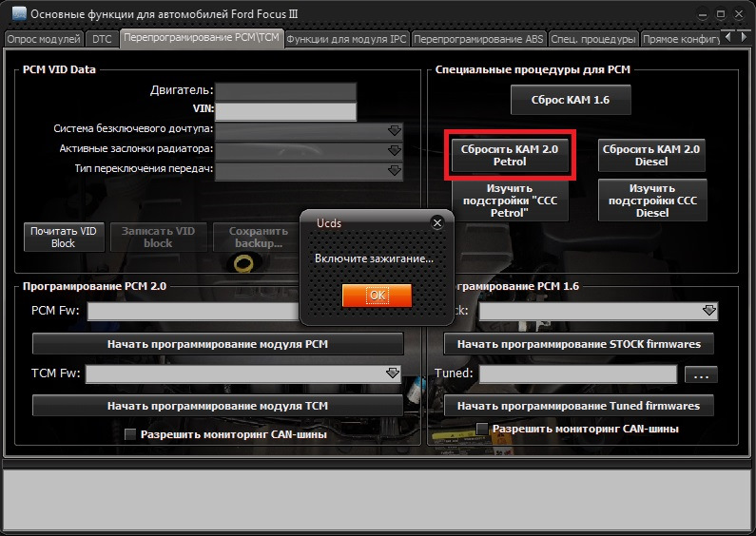Viewport: 756px width, 536px height.
Task: Click Изучить подстройки "CCC Petrol"
Action: 510,200
